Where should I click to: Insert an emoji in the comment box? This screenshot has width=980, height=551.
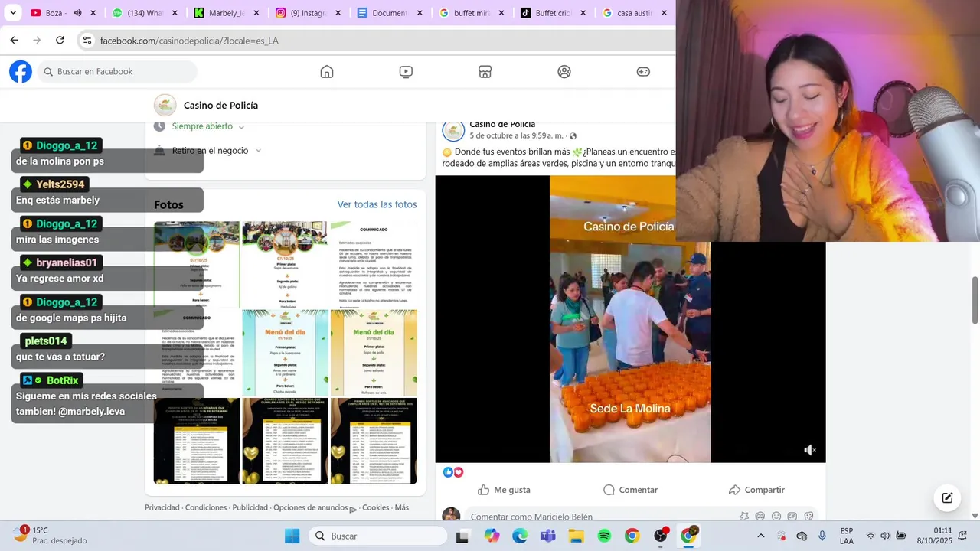coord(776,517)
